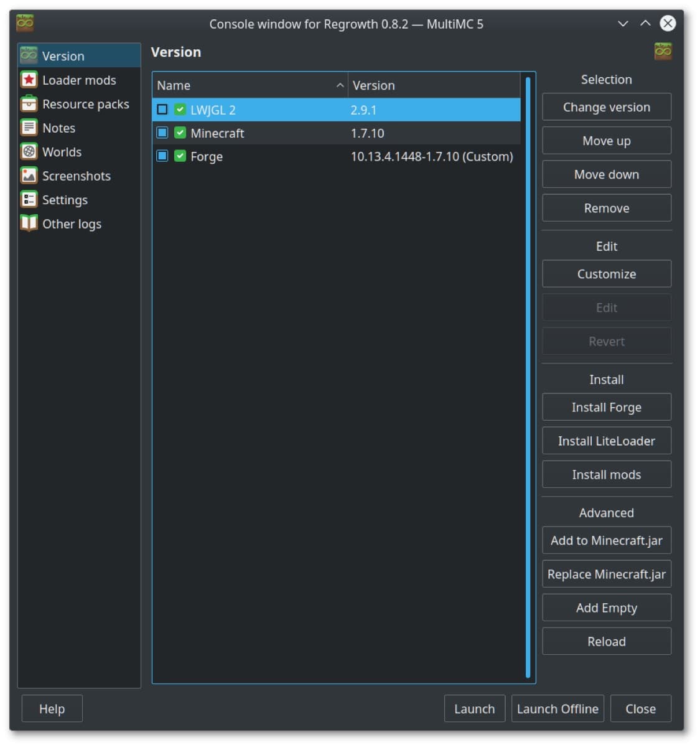Click the 10.13.4.1448-1.7.10 (Custom) cell
The image size is (700, 747).
432,156
